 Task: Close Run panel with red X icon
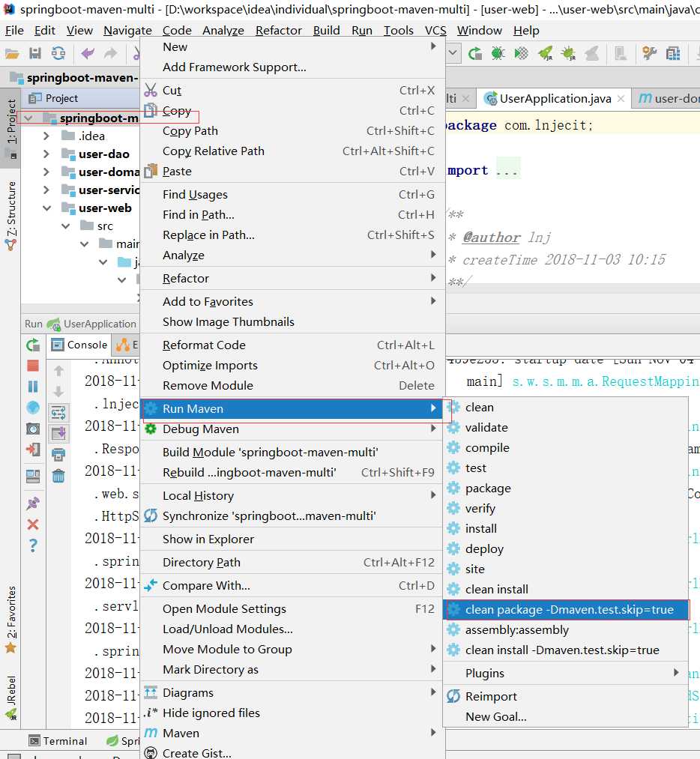click(x=33, y=524)
